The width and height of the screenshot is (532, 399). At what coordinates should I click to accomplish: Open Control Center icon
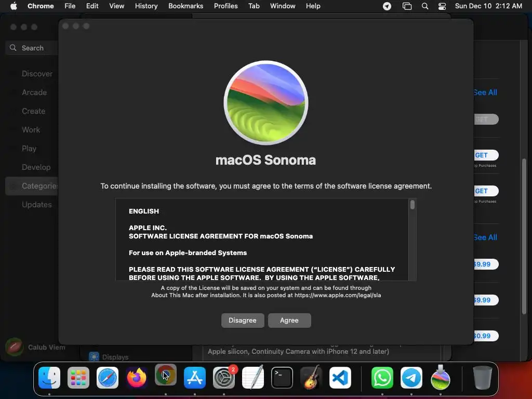442,6
